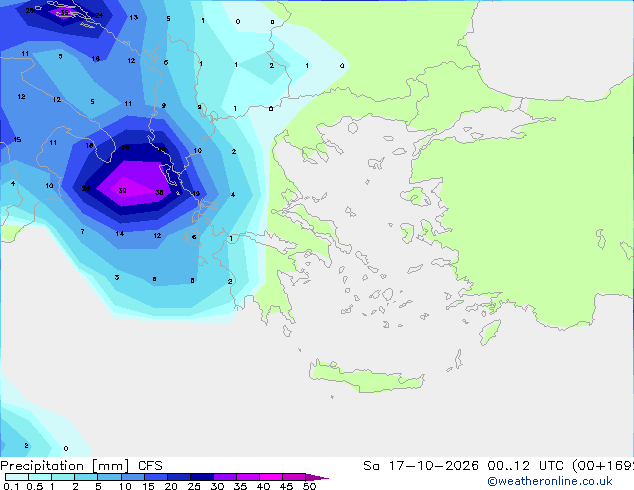The height and width of the screenshot is (490, 634).
Task: Click the lightest 0.1–0.5 mm legend swatch
Action: 17,477
